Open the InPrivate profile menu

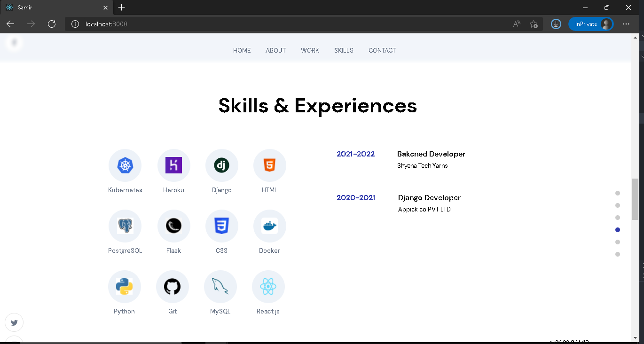pyautogui.click(x=591, y=23)
